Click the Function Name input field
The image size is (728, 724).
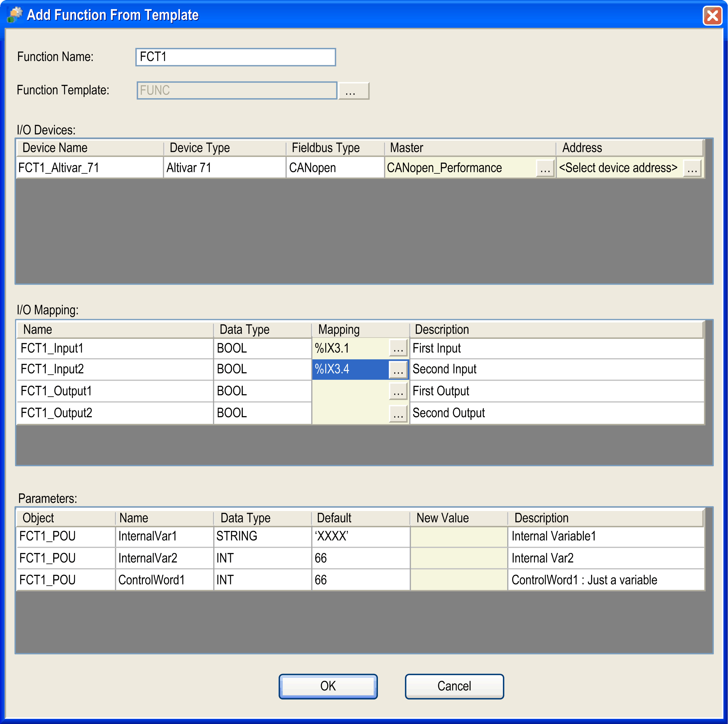tap(236, 57)
